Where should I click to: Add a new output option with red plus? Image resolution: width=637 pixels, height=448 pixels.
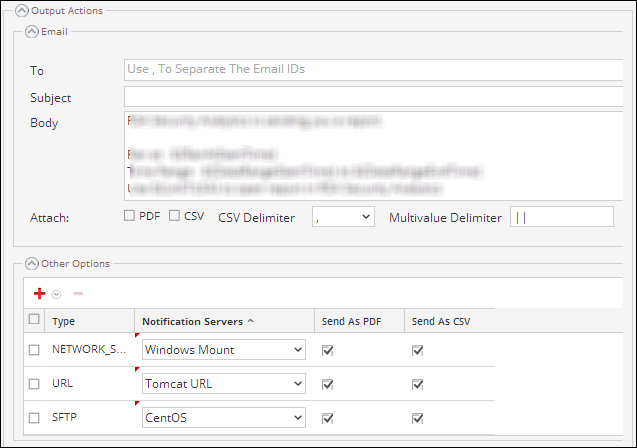point(39,294)
